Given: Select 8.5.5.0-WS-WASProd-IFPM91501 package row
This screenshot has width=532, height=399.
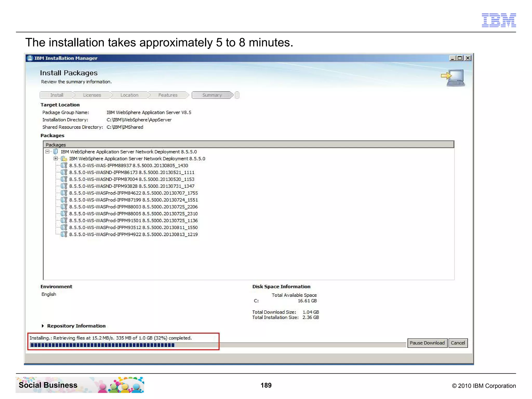Looking at the screenshot, I should pyautogui.click(x=134, y=221).
